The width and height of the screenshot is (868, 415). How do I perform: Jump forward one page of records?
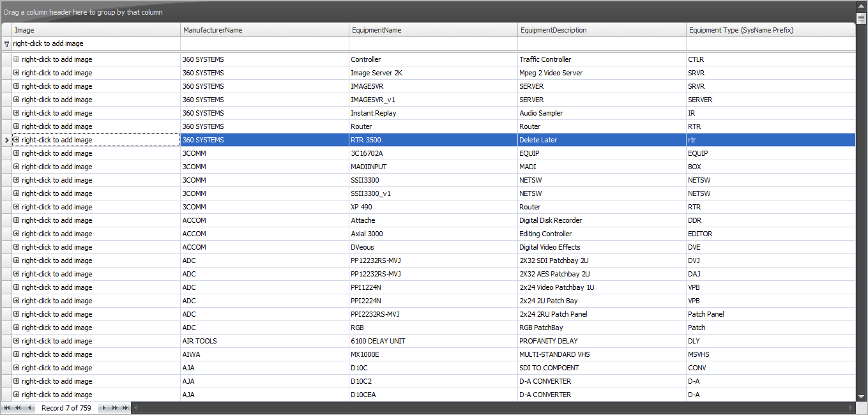pos(115,408)
